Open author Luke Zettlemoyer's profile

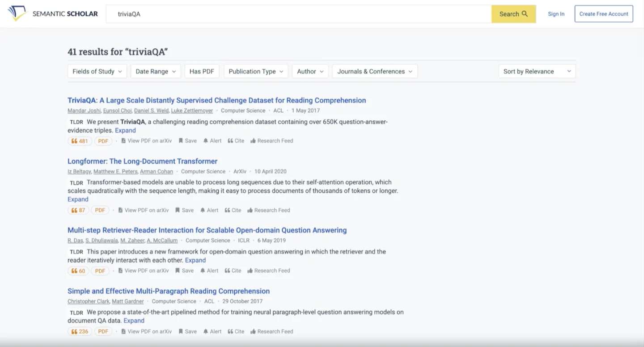click(x=192, y=110)
